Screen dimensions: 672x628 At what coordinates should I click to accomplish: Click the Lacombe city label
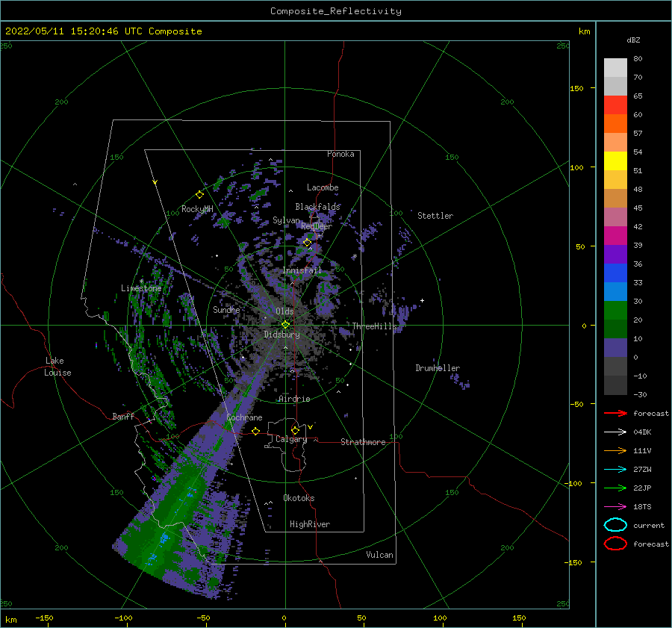point(323,187)
